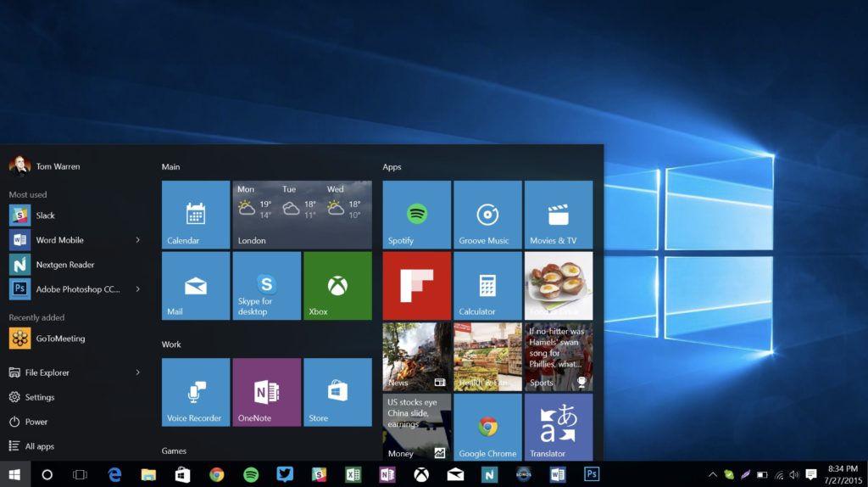Viewport: 868px width, 487px height.
Task: Click the Skype for desktop tile
Action: 266,286
